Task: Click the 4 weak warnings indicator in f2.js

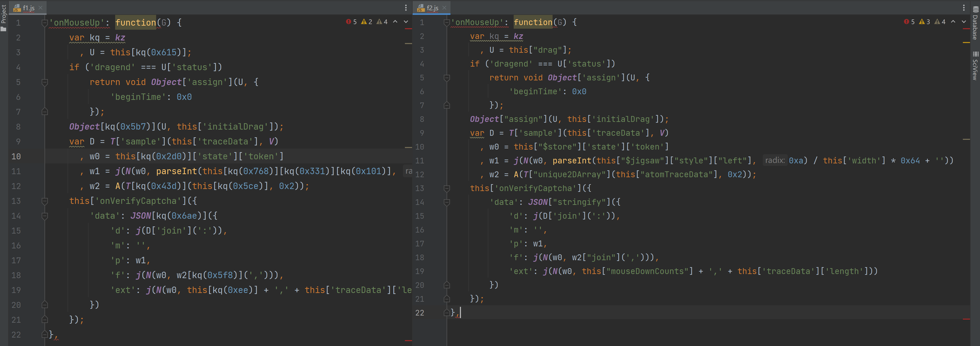Action: pos(940,22)
